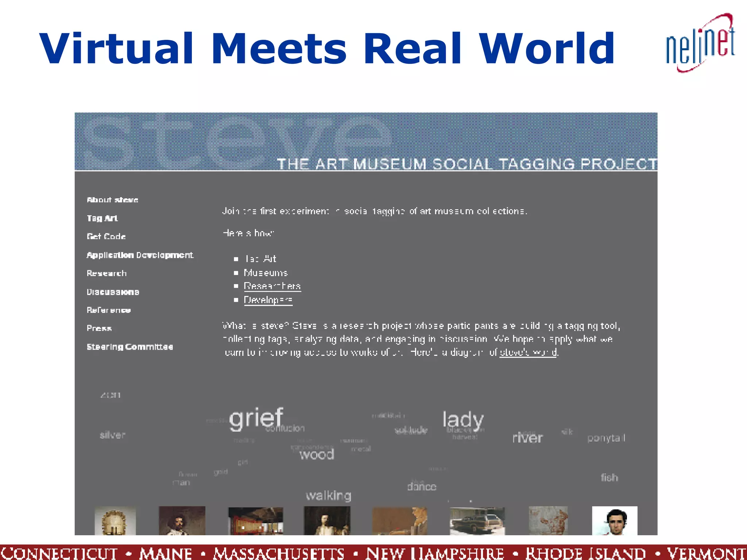Viewport: 747px width, 560px height.
Task: Open the Steering Committee page
Action: 130,346
